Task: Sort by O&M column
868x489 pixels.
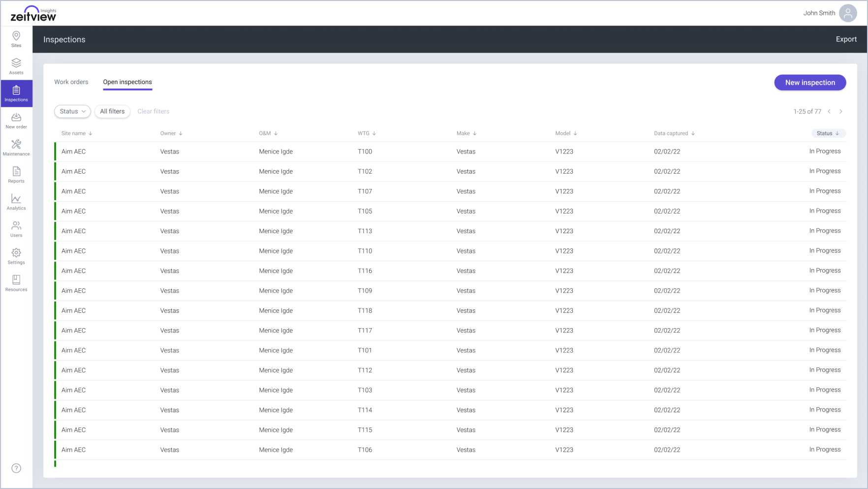Action: click(268, 133)
